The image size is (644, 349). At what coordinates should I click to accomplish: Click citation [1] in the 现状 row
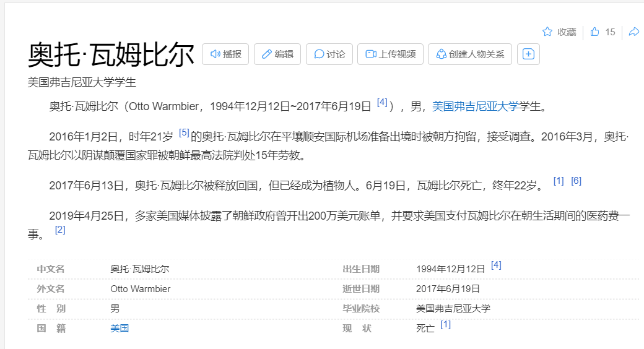pyautogui.click(x=446, y=324)
